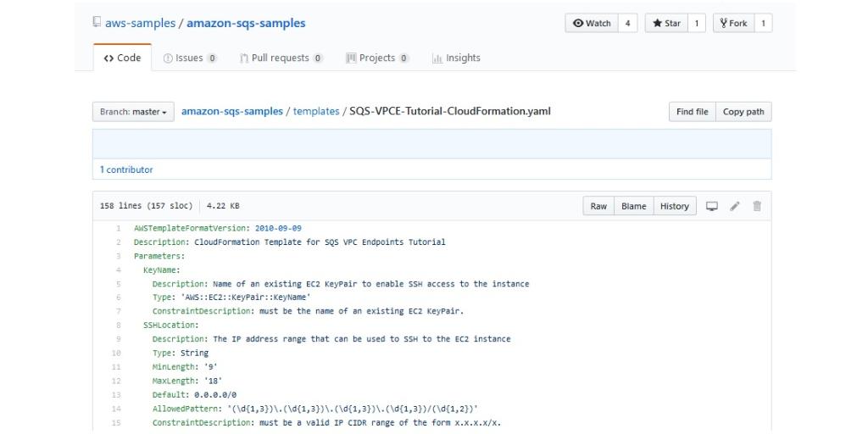Switch to the Projects tab
This screenshot has width=868, height=434.
pos(377,58)
